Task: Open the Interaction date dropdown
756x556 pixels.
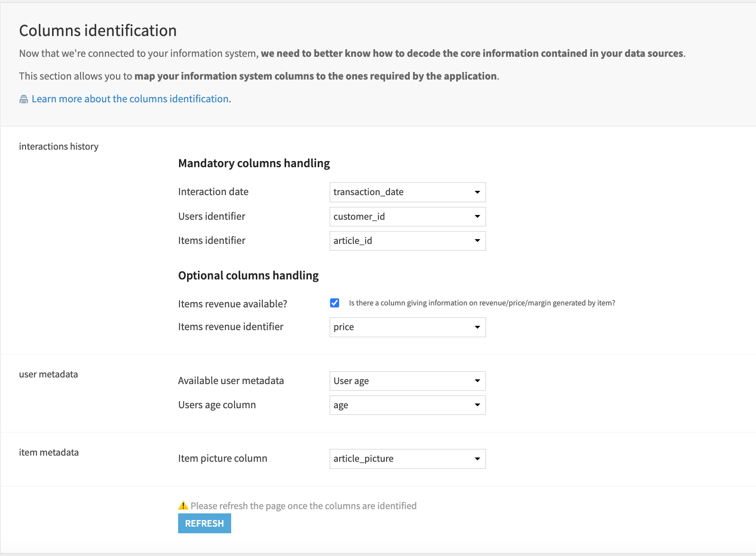Action: click(407, 192)
